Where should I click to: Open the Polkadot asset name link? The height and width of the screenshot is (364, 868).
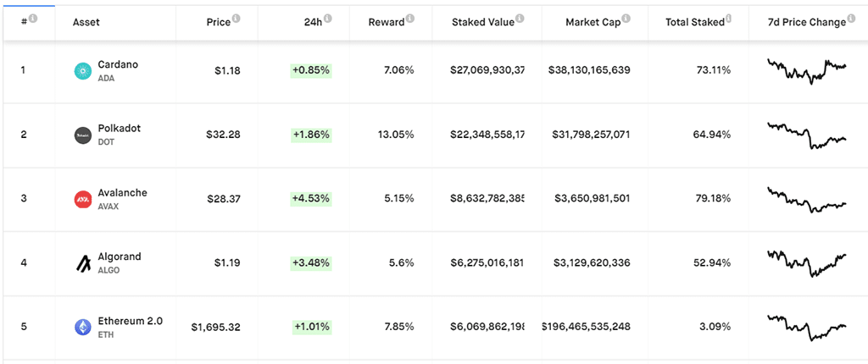[119, 129]
